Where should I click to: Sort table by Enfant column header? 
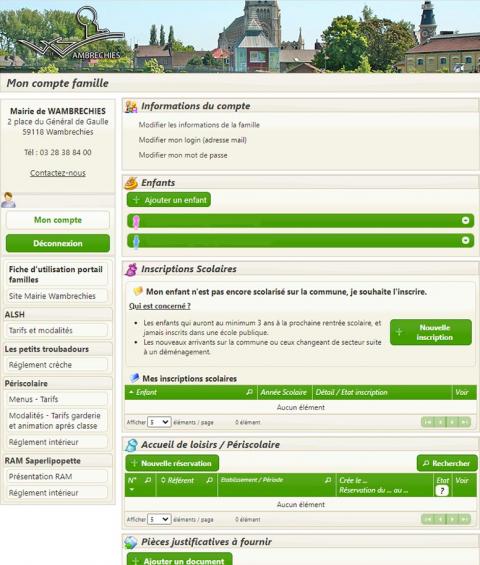pos(146,392)
